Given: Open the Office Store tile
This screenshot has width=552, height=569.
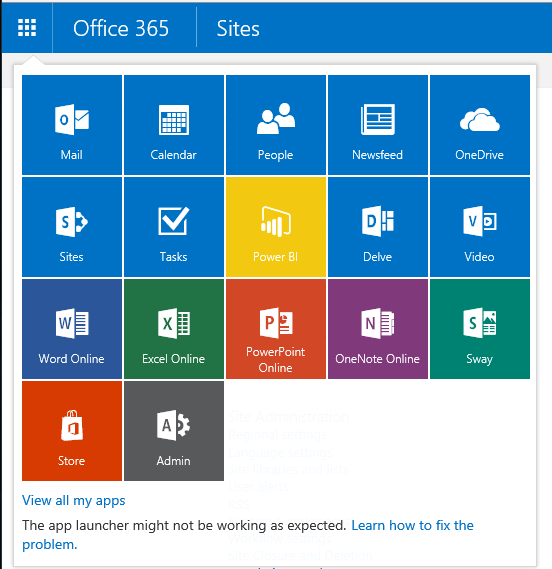Looking at the screenshot, I should (72, 431).
